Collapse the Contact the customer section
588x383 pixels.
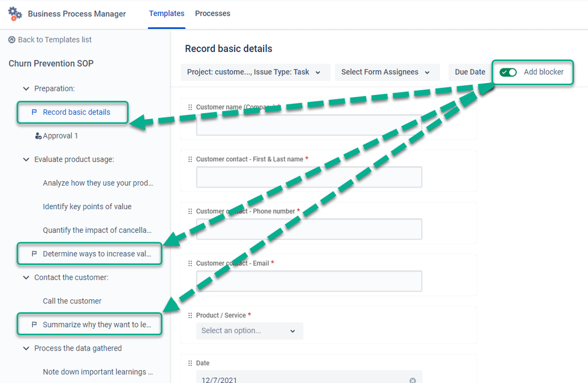click(26, 278)
